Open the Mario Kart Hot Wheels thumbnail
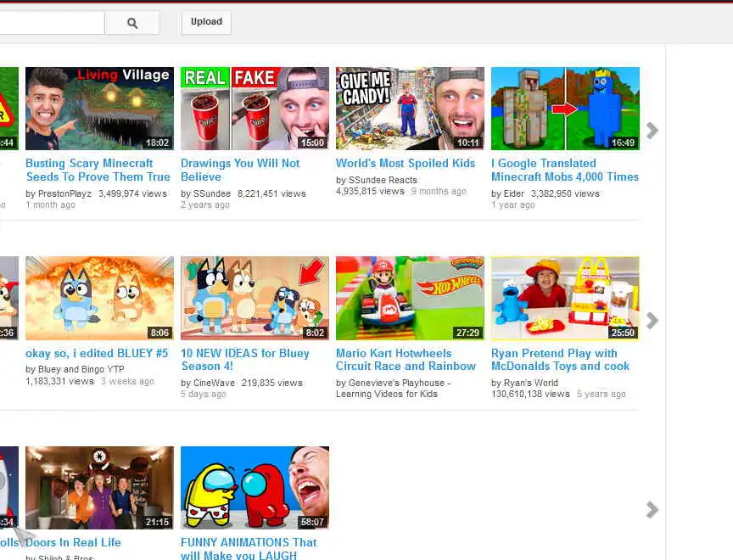Screen dimensions: 733x560 pyautogui.click(x=410, y=298)
